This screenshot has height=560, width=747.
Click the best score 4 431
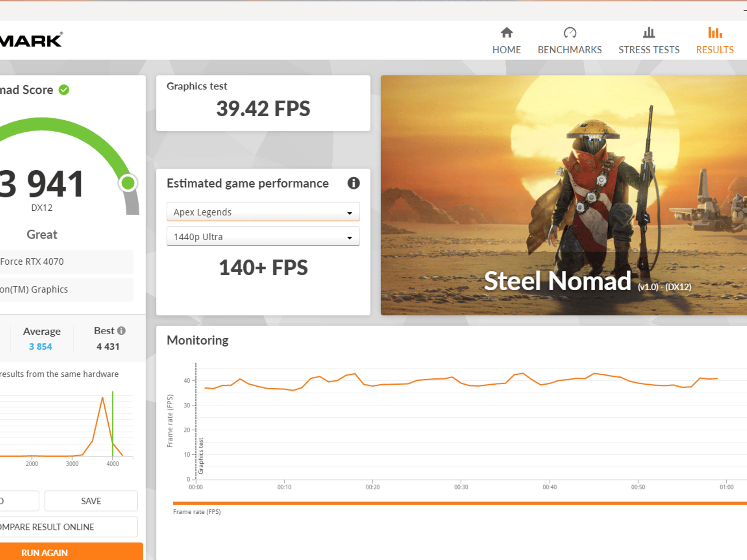click(x=108, y=347)
